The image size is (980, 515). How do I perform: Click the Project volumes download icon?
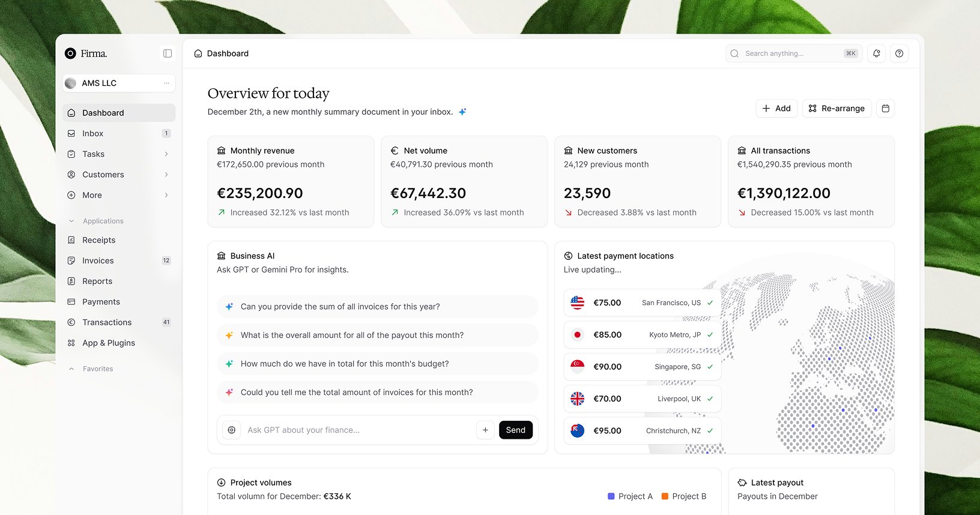pos(221,483)
